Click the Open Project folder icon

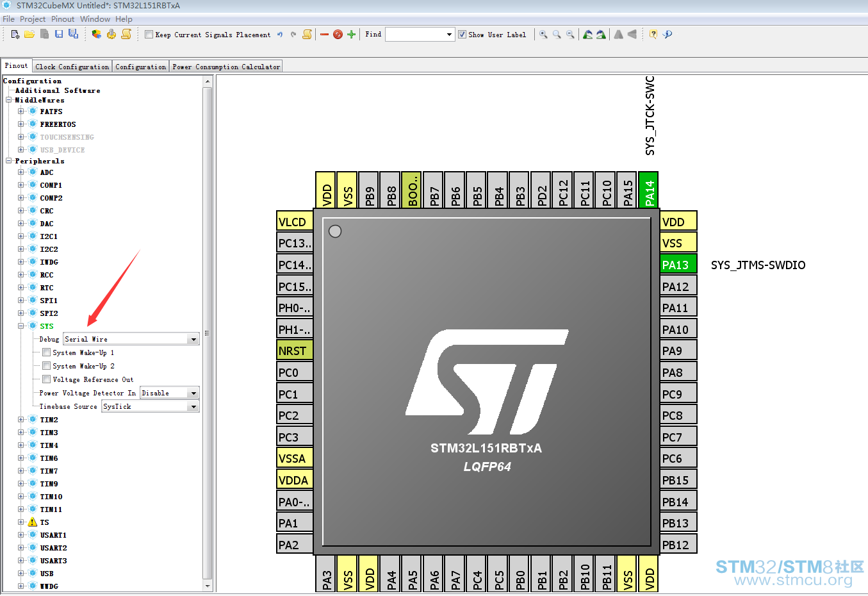pyautogui.click(x=29, y=35)
